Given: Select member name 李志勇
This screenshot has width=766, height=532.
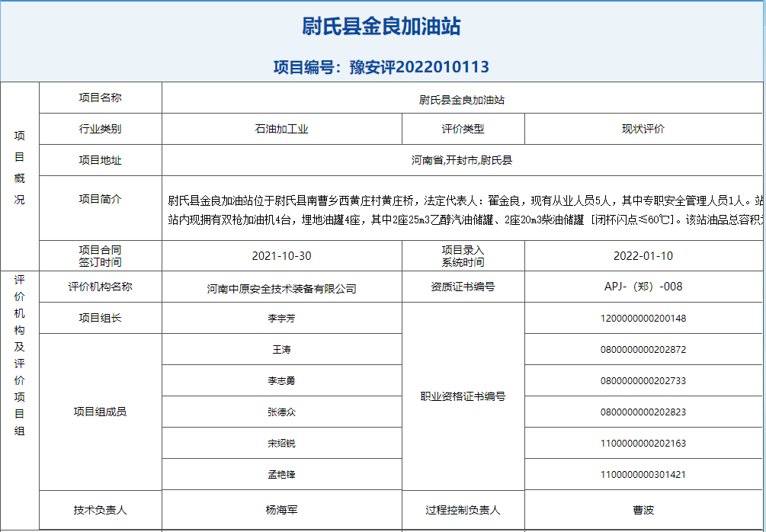Looking at the screenshot, I should tap(282, 381).
